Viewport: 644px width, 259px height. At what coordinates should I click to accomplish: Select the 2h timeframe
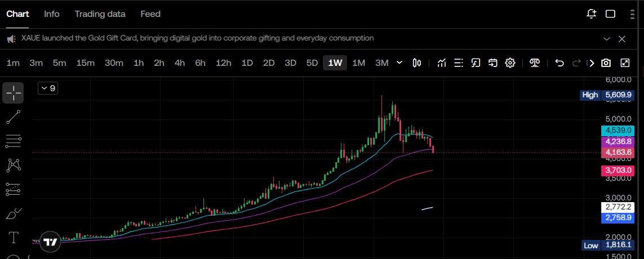pyautogui.click(x=159, y=63)
